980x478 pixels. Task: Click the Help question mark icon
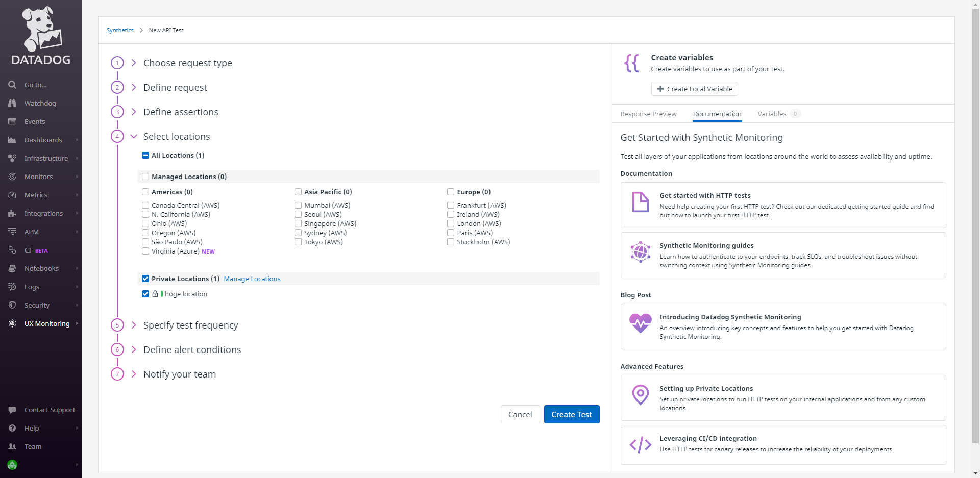pos(12,428)
